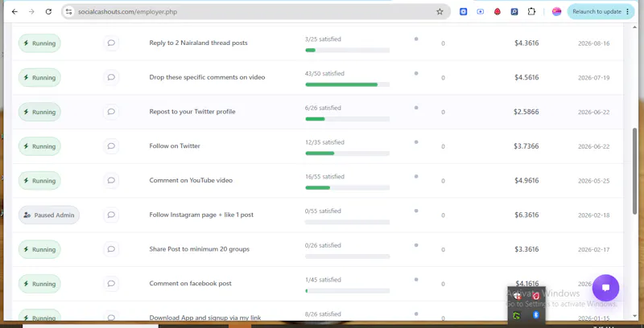The width and height of the screenshot is (644, 328).
Task: Click the $3.3616 amount
Action: pyautogui.click(x=526, y=249)
